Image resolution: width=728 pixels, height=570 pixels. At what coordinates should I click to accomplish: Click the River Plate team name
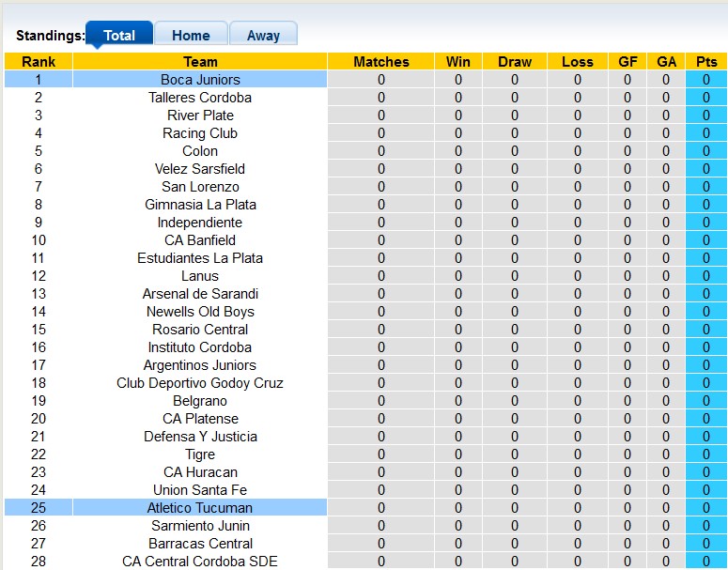pos(200,116)
